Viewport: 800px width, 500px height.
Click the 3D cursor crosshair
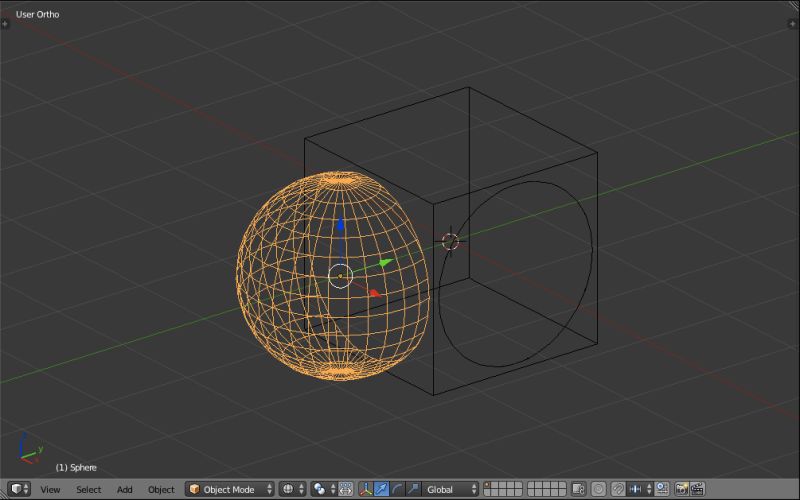tap(450, 241)
